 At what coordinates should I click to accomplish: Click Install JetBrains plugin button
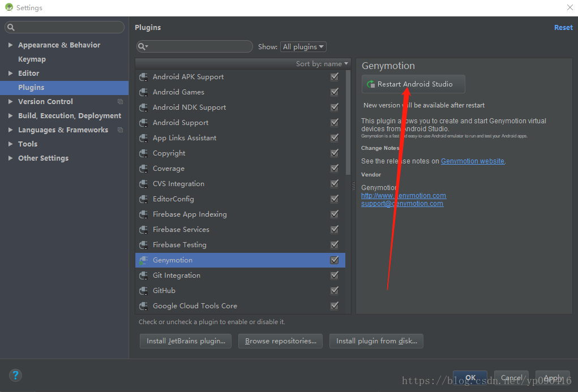pos(186,341)
